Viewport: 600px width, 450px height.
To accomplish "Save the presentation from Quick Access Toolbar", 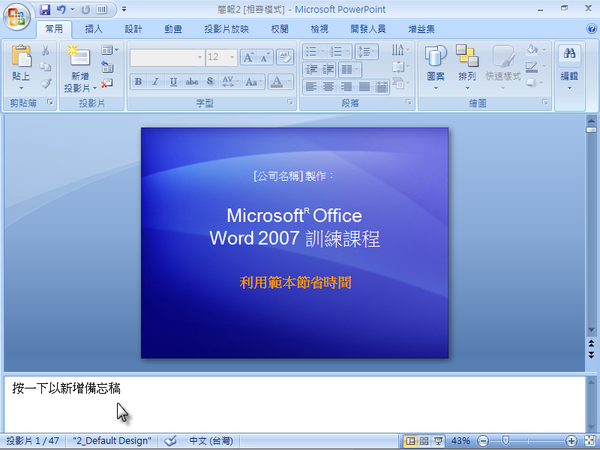I will (45, 9).
